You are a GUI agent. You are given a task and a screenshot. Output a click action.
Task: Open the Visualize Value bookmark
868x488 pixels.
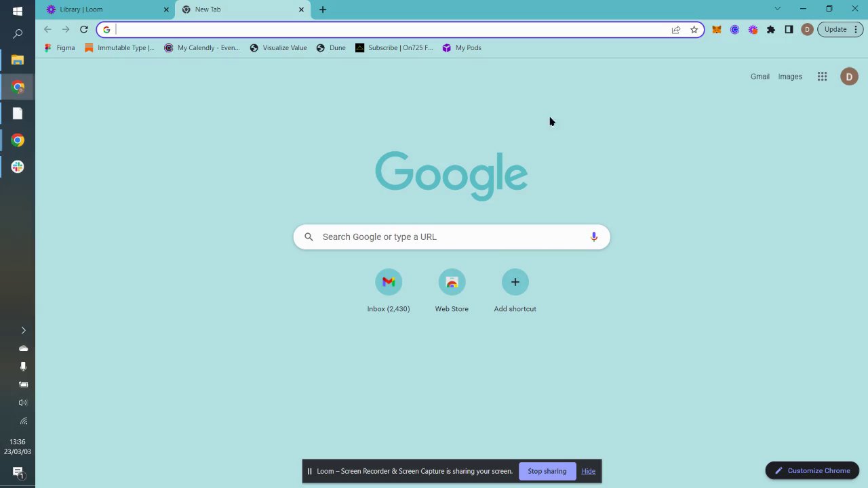(278, 48)
